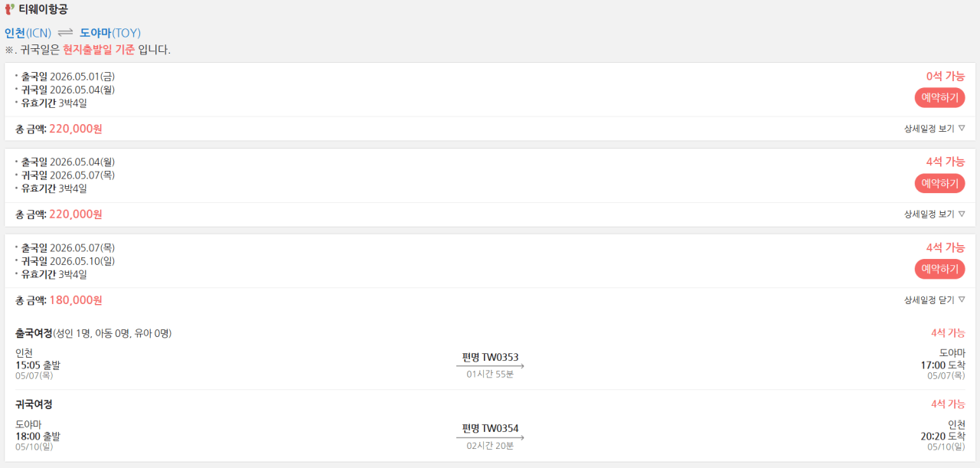Click the 15:05 출발 departure time
This screenshot has width=980, height=468.
tap(38, 365)
